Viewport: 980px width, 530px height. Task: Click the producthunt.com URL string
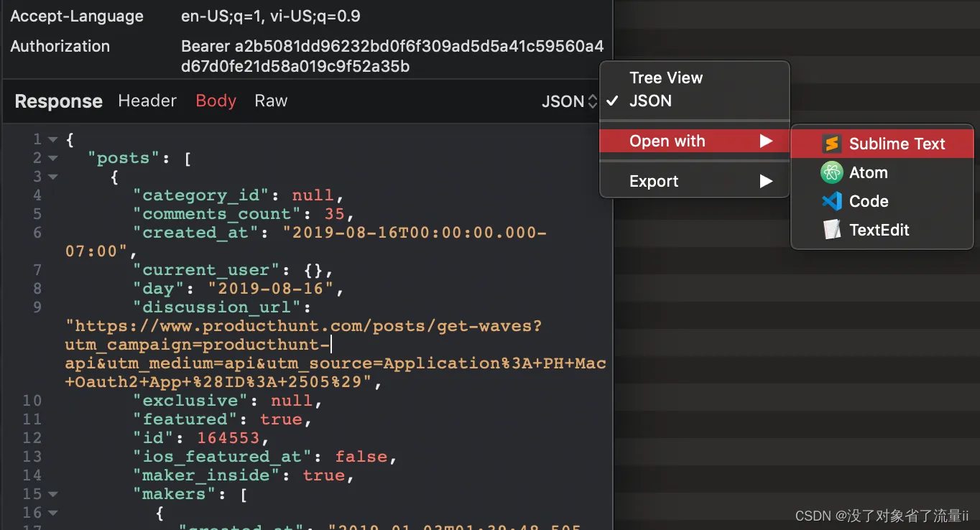click(x=336, y=354)
